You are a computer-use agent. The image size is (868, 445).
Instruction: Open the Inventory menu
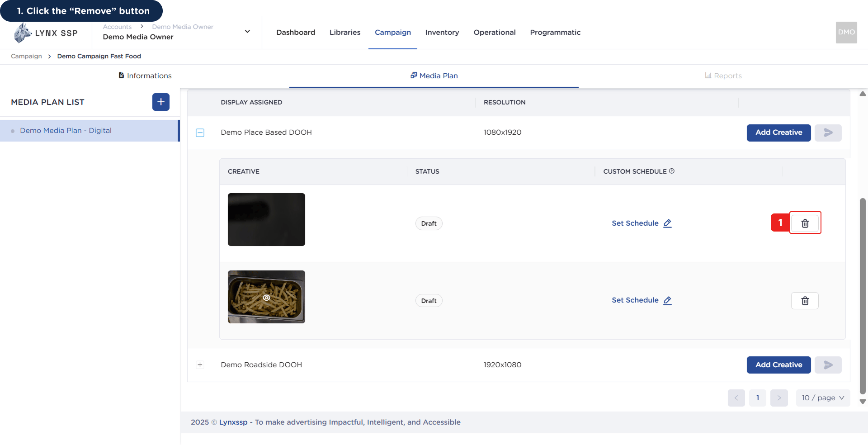pyautogui.click(x=442, y=33)
